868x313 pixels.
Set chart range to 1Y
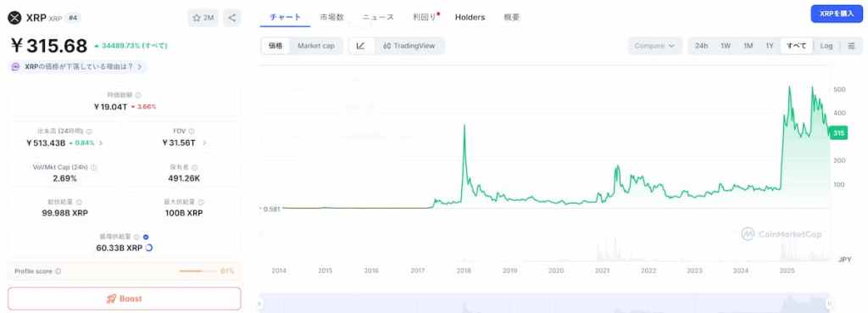(x=770, y=46)
